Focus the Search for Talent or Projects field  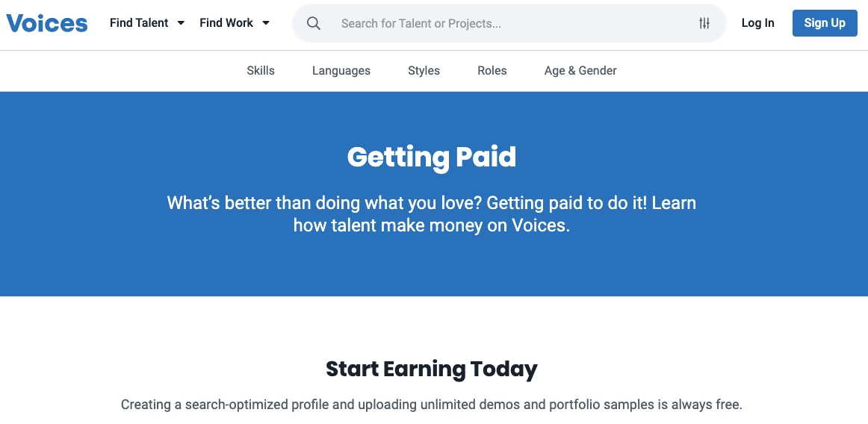(x=509, y=23)
